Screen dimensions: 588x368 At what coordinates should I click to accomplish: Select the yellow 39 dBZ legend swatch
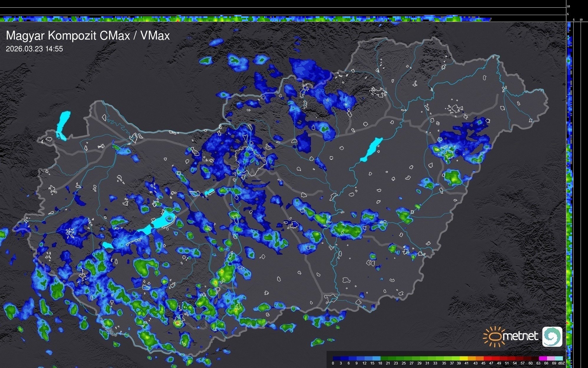click(x=464, y=358)
